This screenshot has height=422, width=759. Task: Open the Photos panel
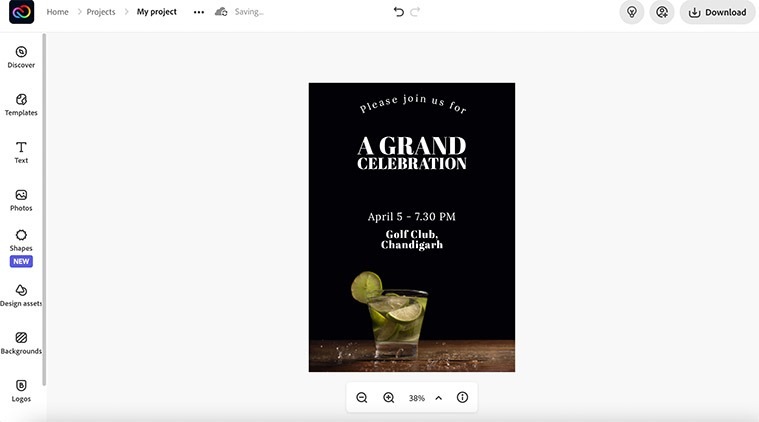(21, 200)
